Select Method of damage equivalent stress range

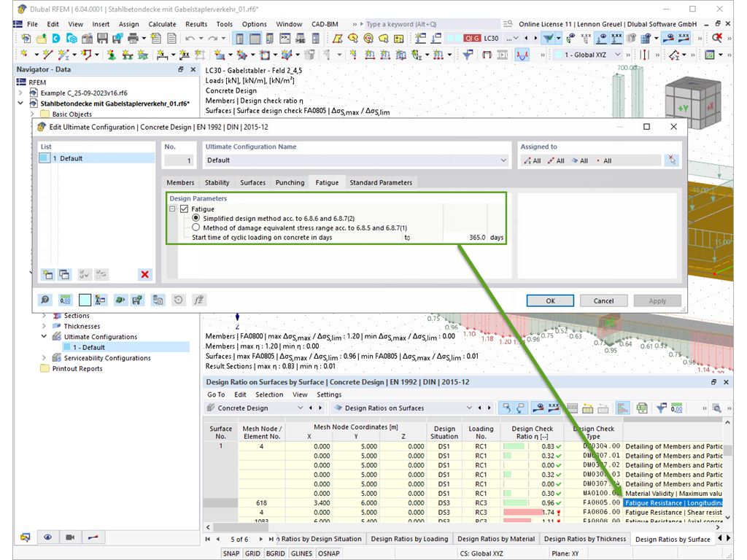(196, 227)
